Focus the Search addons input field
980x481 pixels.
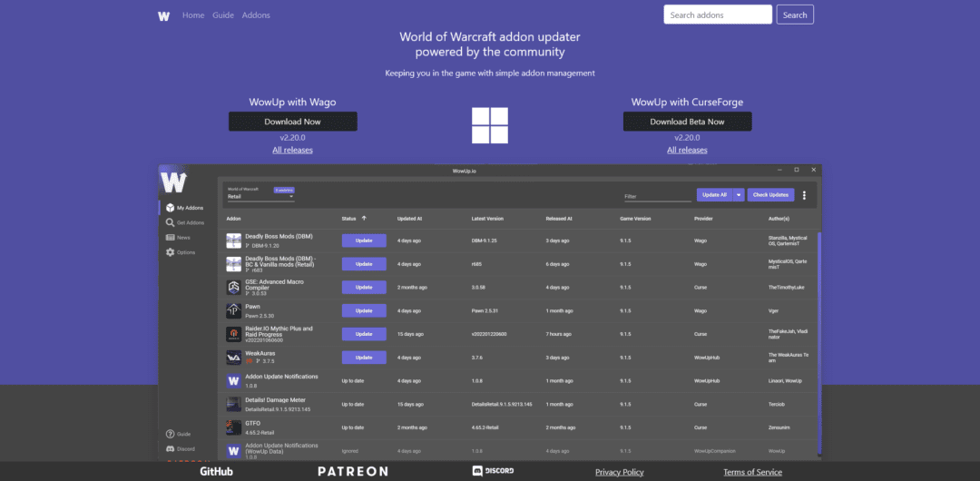tap(717, 15)
